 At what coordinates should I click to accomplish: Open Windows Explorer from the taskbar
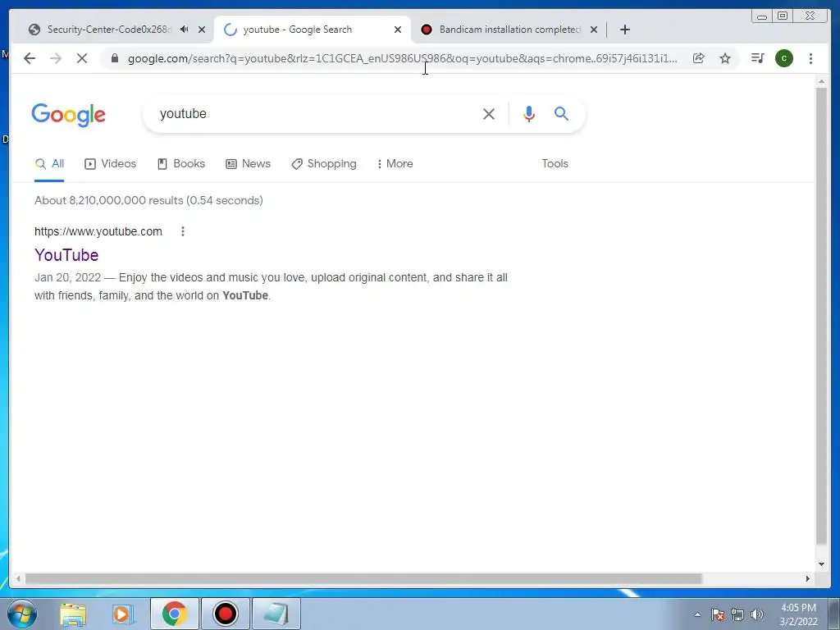pyautogui.click(x=73, y=614)
